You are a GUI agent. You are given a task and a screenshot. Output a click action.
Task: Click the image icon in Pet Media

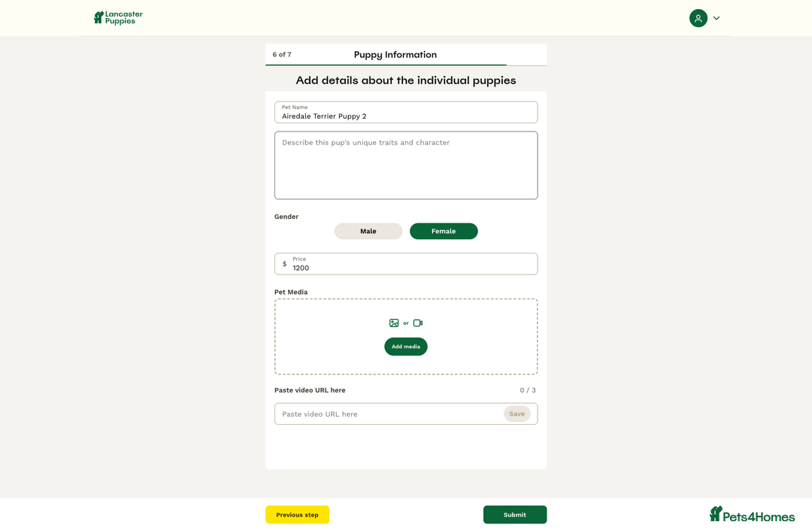pos(394,323)
